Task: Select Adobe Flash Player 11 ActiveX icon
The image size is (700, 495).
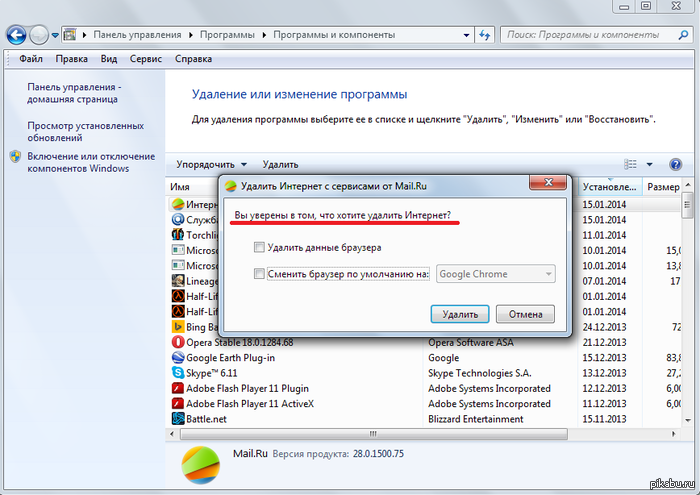Action: tap(178, 403)
